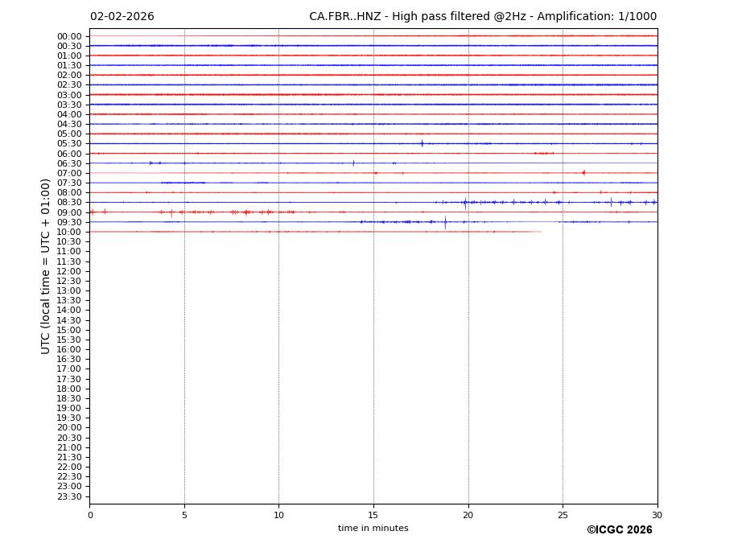Image resolution: width=746 pixels, height=560 pixels.
Task: Select the 12:00 time row label
Action: coord(69,271)
